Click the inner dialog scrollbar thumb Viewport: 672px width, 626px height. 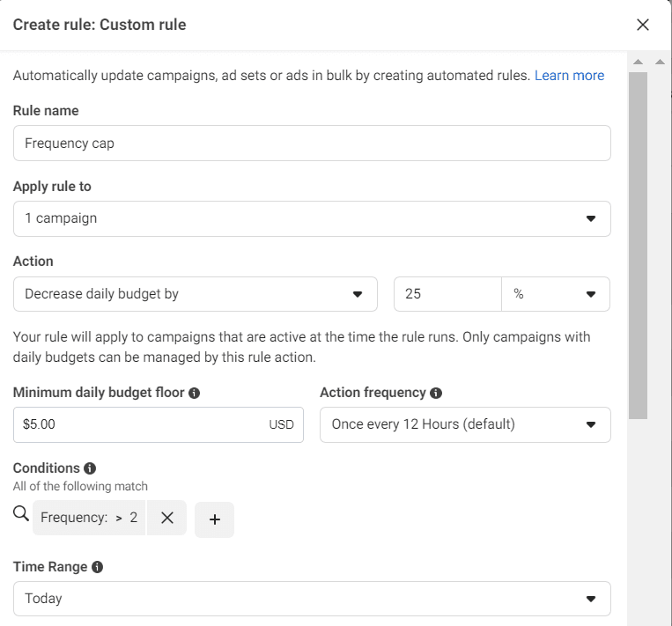(638, 246)
